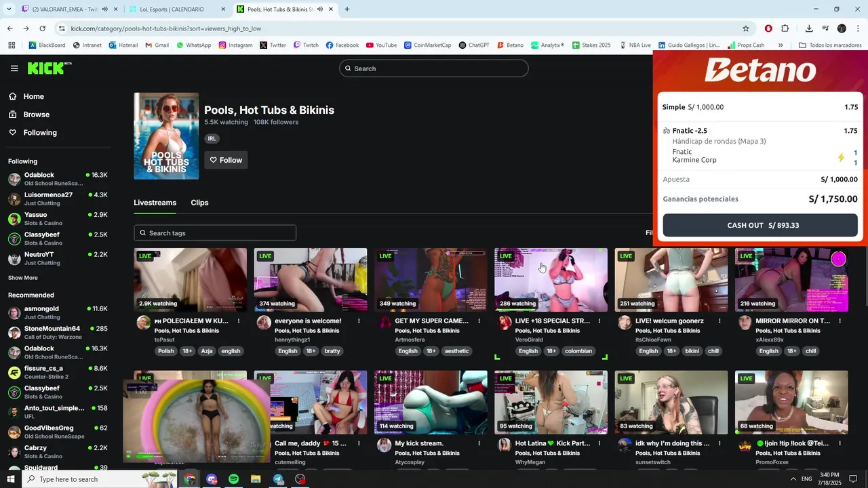Click the Search tags field
The width and height of the screenshot is (868, 488).
coord(215,233)
